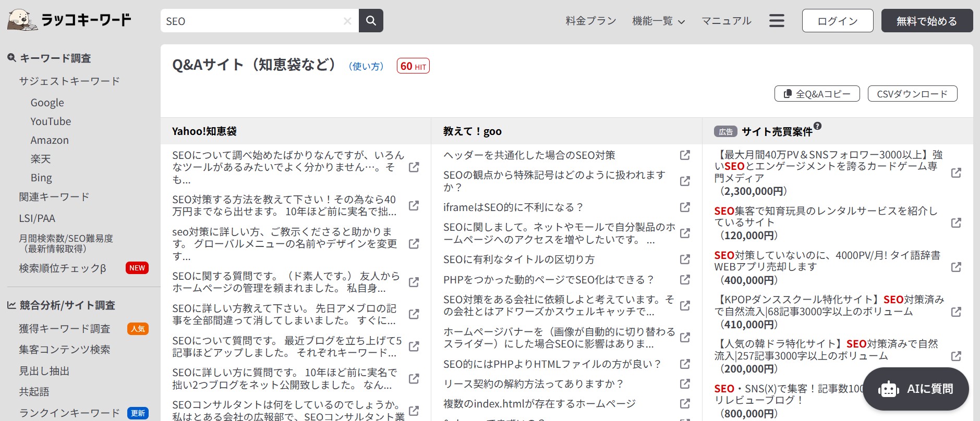Image resolution: width=980 pixels, height=421 pixels.
Task: Select 楽天 suggest in sidebar
Action: pos(41,159)
